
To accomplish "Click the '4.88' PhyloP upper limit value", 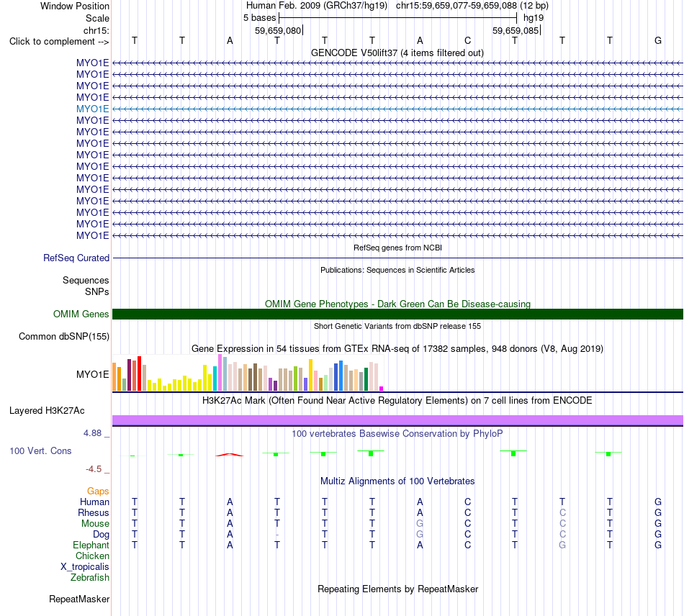I will coord(92,433).
